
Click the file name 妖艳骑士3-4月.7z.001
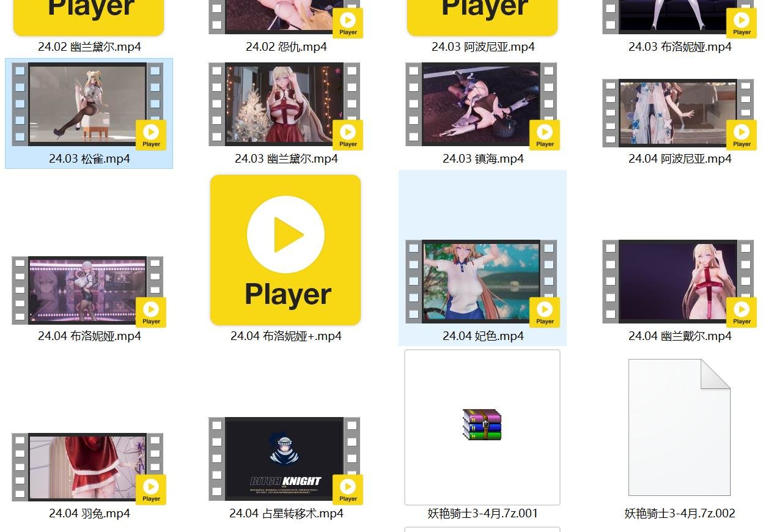483,514
